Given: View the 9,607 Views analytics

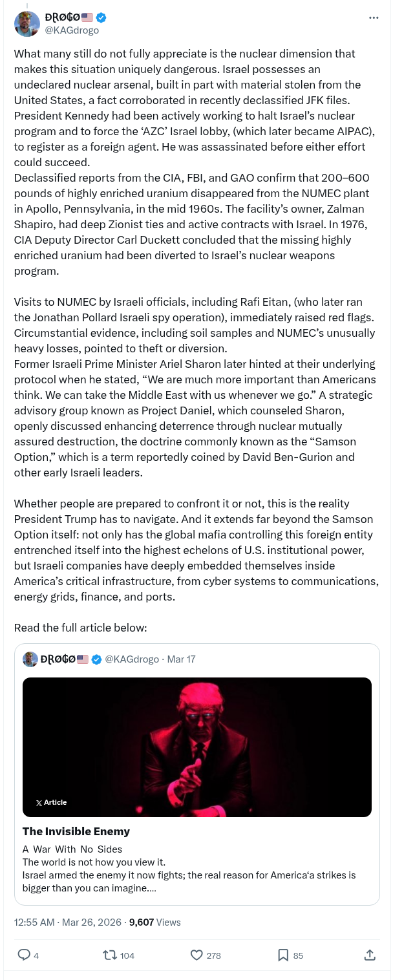Looking at the screenshot, I should click(x=155, y=922).
